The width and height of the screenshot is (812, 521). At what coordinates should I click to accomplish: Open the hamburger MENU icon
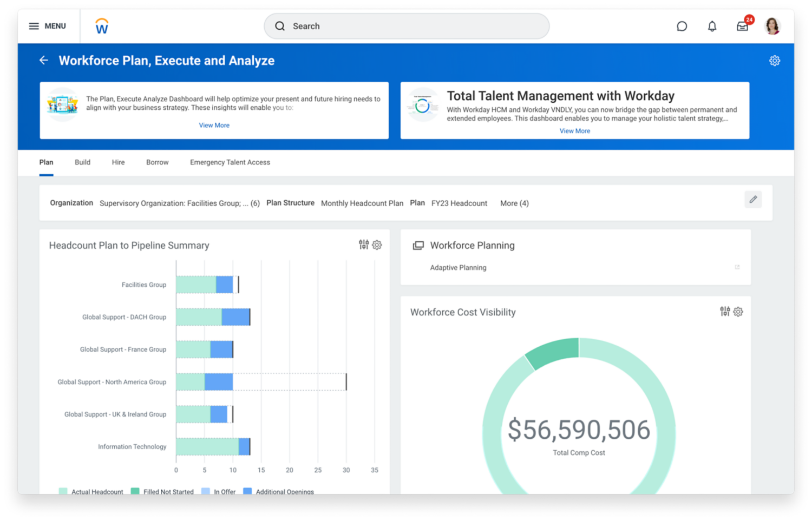pos(34,26)
